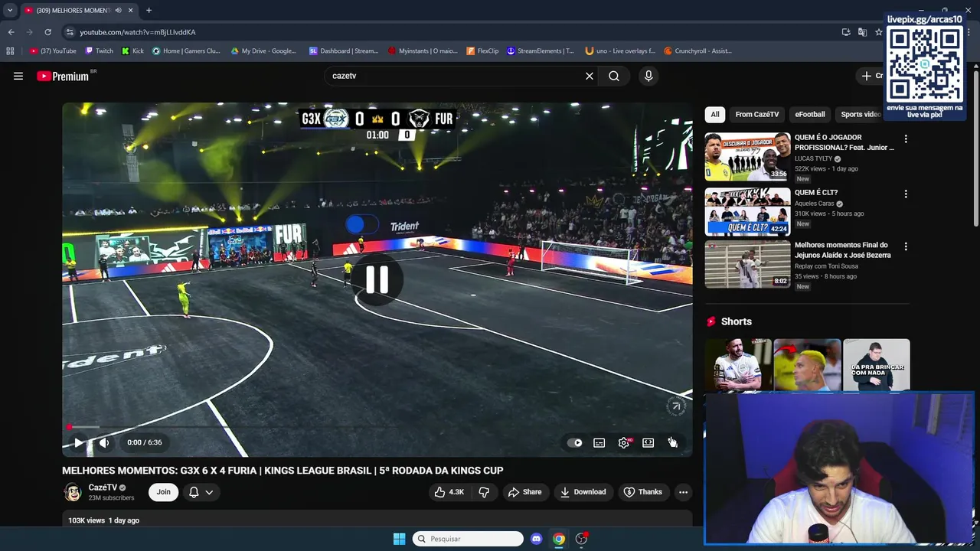Open Melhores momentos Final do Jejunos thumbnail
The height and width of the screenshot is (551, 980).
[x=747, y=265]
